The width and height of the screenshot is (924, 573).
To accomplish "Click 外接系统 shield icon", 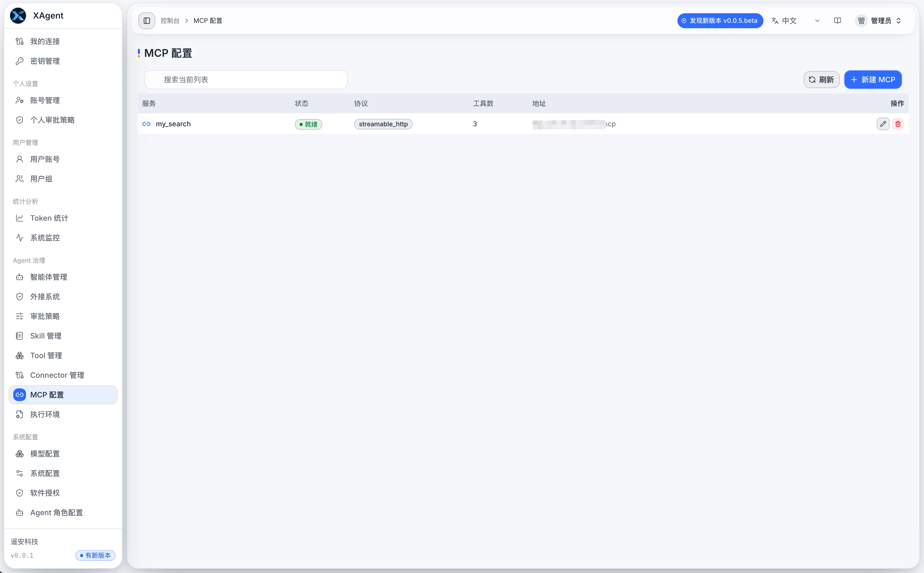I will tap(20, 297).
